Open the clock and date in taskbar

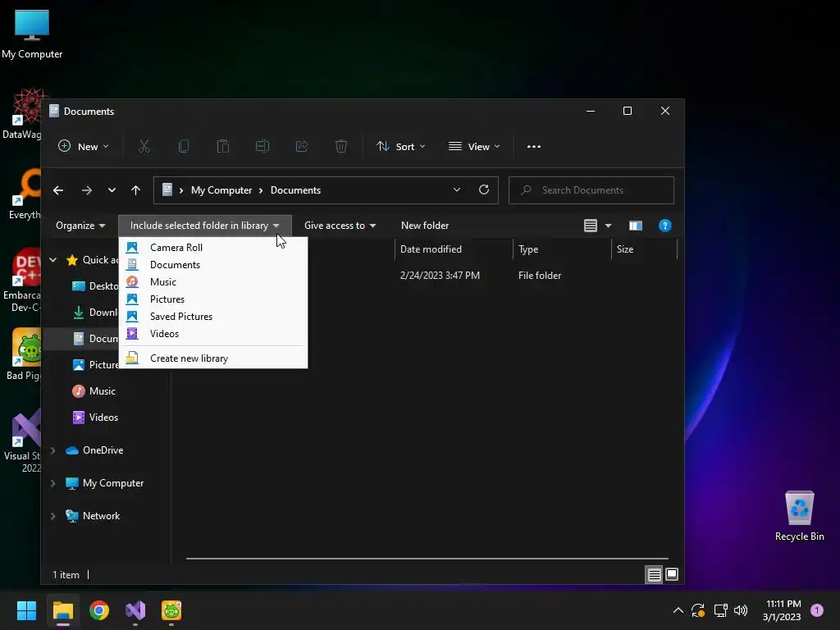tap(782, 610)
